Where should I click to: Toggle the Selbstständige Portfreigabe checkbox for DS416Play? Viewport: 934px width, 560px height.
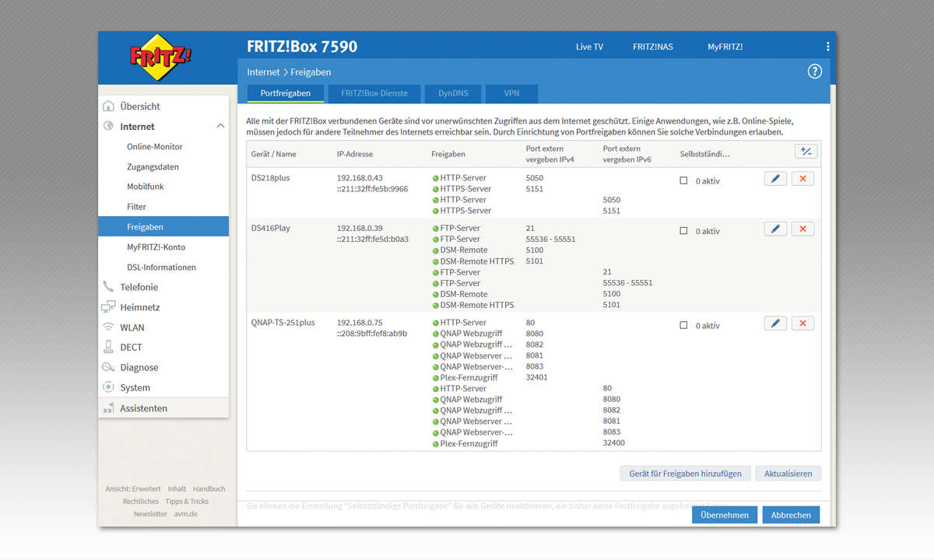coord(683,230)
